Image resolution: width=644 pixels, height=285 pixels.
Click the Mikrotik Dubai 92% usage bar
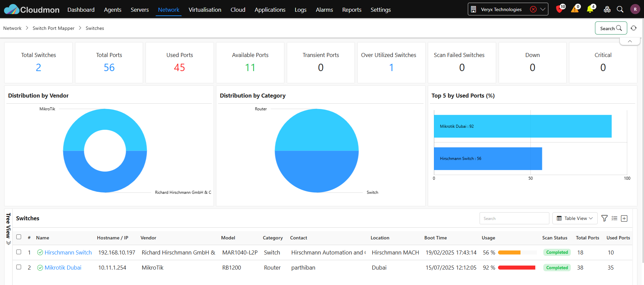point(516,268)
